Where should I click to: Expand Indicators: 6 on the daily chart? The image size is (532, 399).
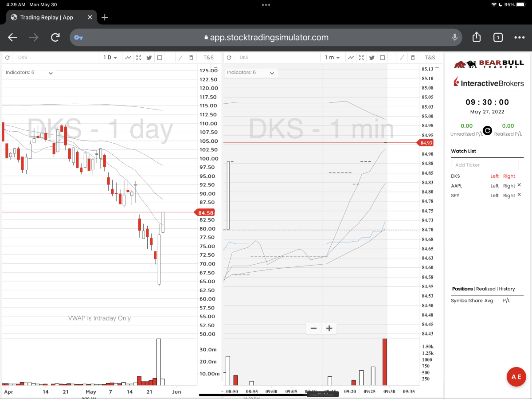click(29, 73)
